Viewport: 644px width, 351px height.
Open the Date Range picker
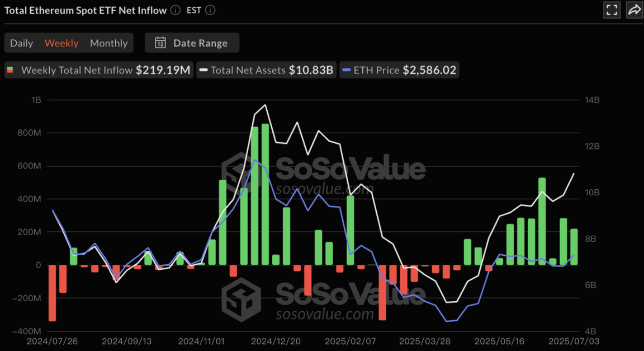coord(192,43)
